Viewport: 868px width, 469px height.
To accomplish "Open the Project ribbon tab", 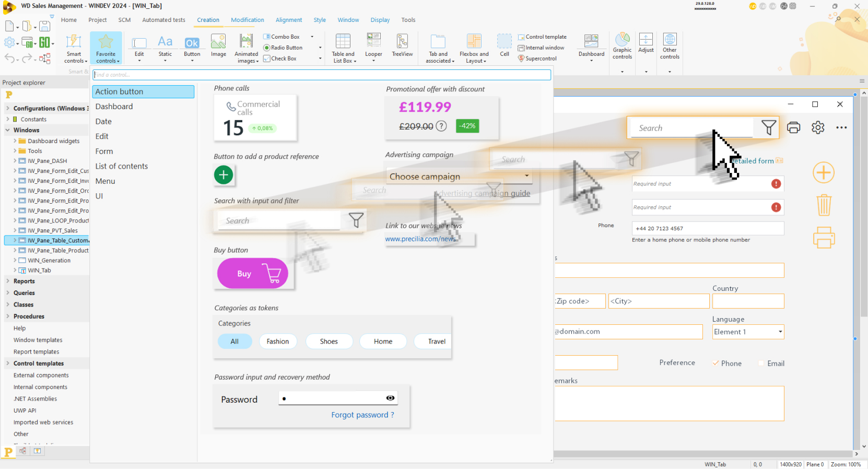I will point(98,20).
